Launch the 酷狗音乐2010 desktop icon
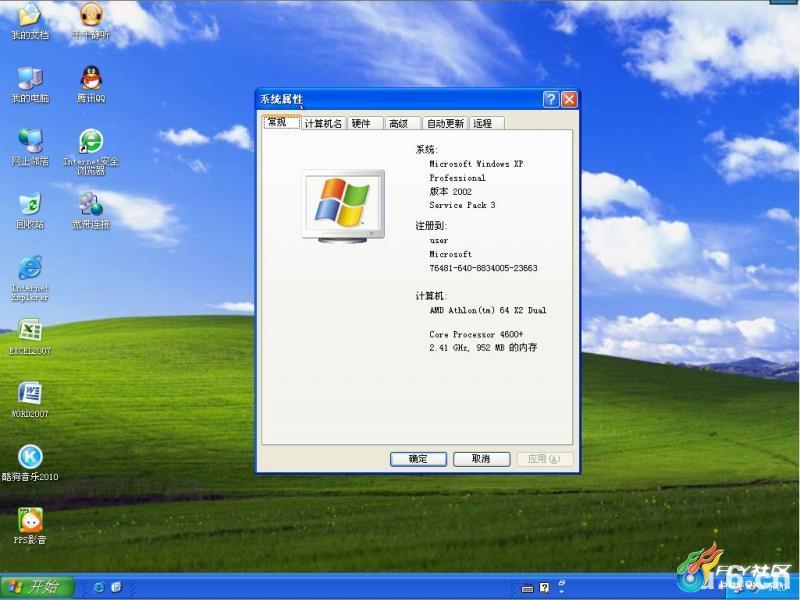The height and width of the screenshot is (600, 800). click(x=30, y=463)
